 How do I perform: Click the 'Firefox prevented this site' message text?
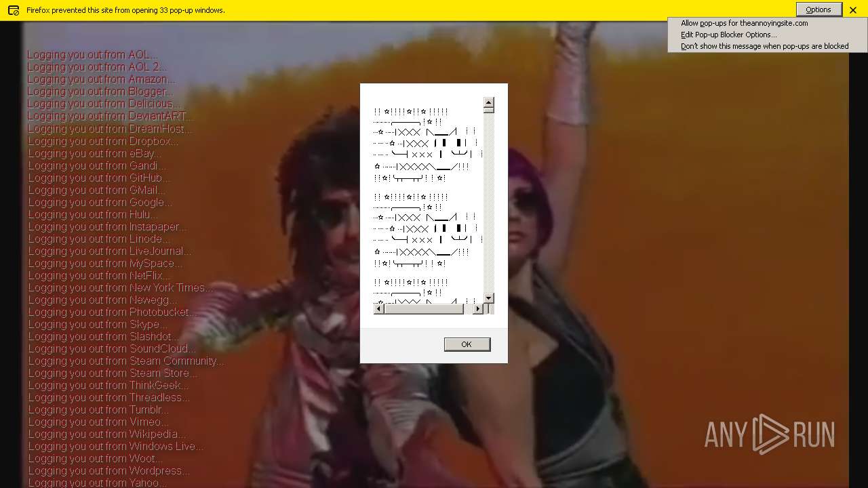point(125,10)
